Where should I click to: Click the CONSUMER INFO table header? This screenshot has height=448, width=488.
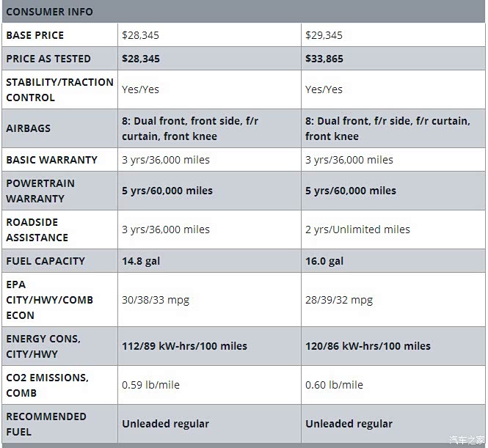click(x=49, y=12)
